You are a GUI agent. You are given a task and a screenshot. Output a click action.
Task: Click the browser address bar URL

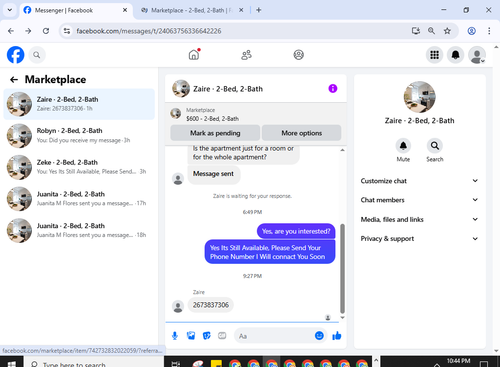(x=149, y=31)
